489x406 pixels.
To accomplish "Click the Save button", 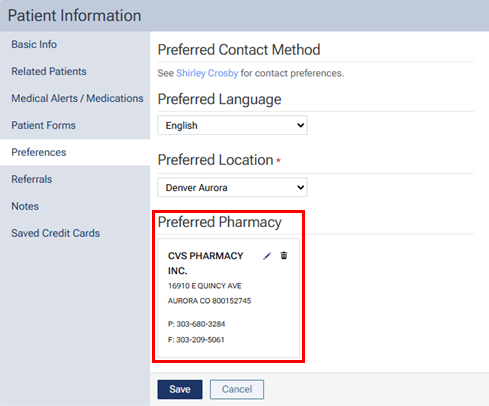I will 180,389.
